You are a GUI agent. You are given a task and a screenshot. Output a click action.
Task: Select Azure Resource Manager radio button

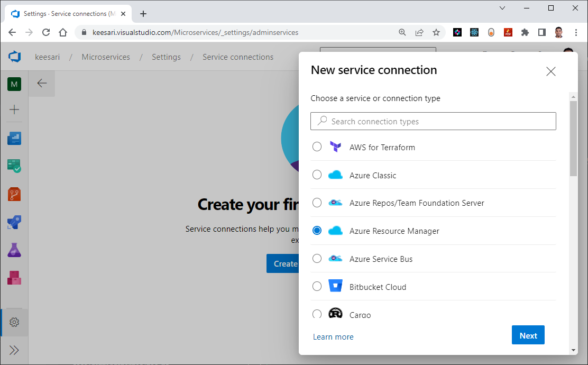(x=317, y=230)
